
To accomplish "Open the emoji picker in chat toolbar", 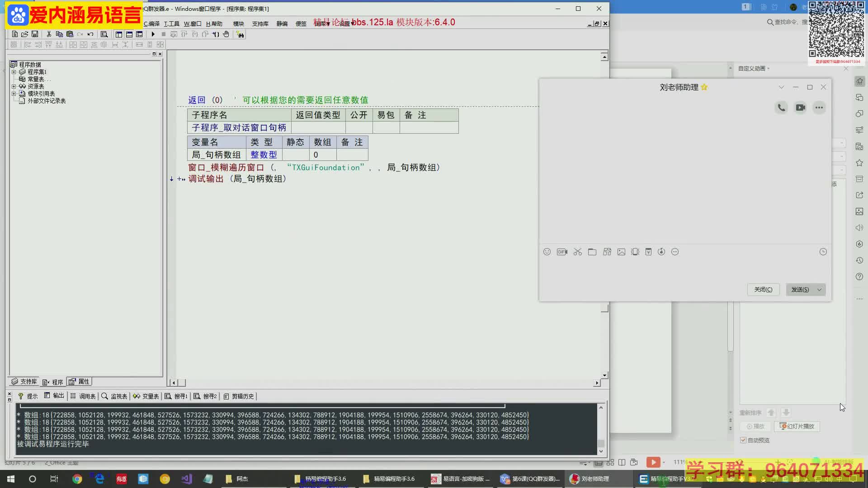I will point(547,252).
